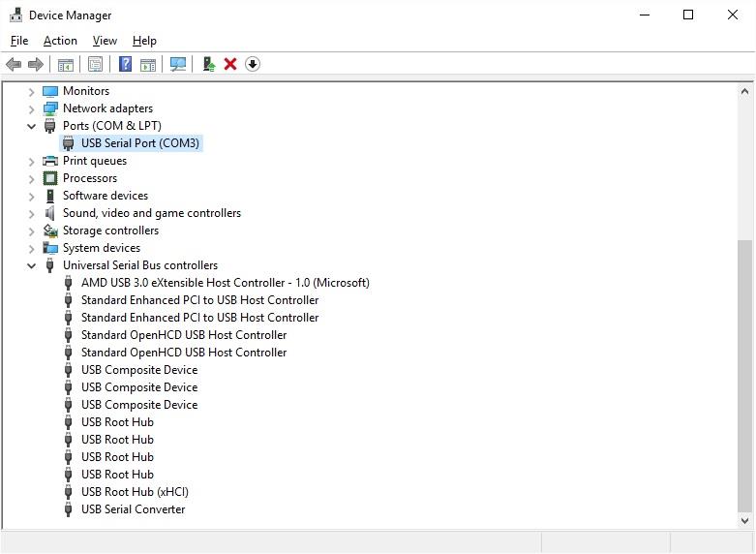Click the Update device driver icon
This screenshot has width=756, height=554.
[208, 64]
